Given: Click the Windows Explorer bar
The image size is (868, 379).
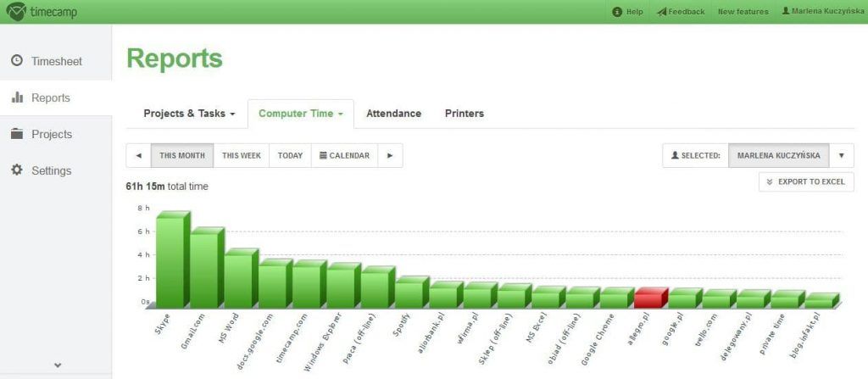Looking at the screenshot, I should (343, 286).
